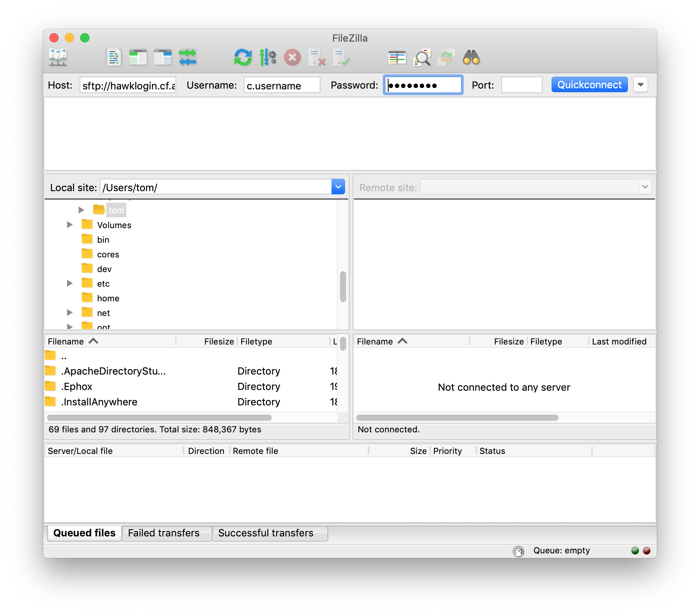Search files with binoculars icon
Viewport: 700px width, 615px height.
(x=471, y=58)
